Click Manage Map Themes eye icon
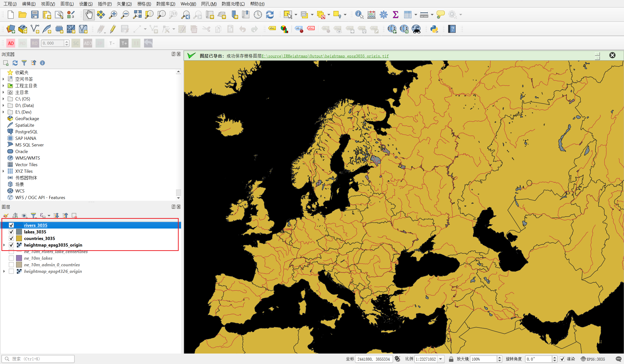Viewport: 624px width, 364px height. click(x=24, y=216)
